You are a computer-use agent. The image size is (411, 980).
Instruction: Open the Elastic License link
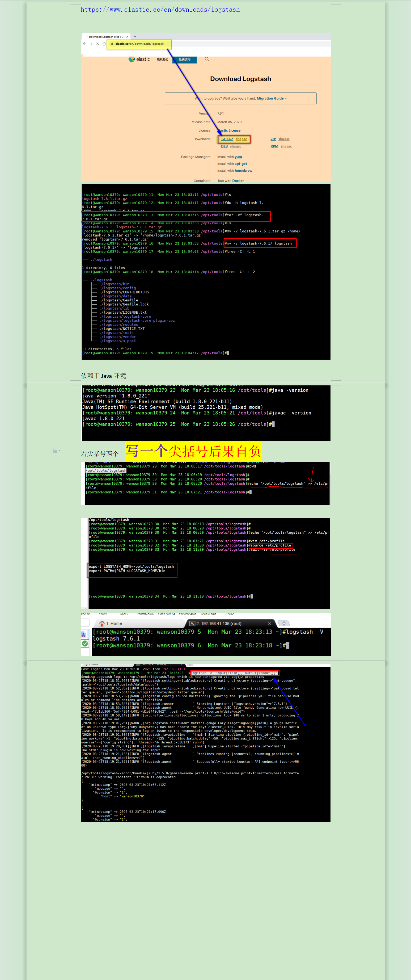coord(229,131)
